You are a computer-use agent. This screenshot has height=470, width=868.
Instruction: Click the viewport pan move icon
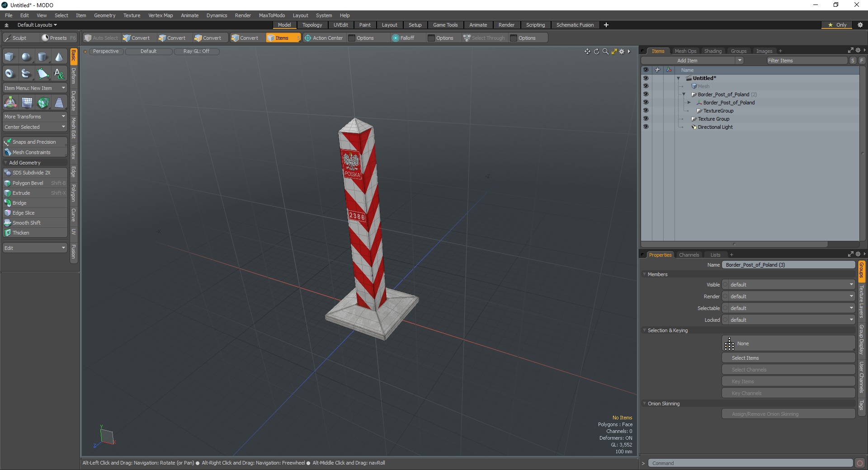coord(587,52)
